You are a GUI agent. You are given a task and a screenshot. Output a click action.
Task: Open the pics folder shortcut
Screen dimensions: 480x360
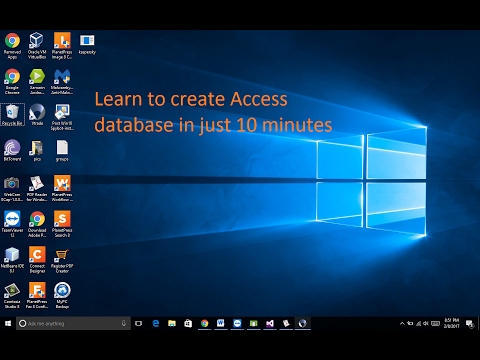click(37, 150)
